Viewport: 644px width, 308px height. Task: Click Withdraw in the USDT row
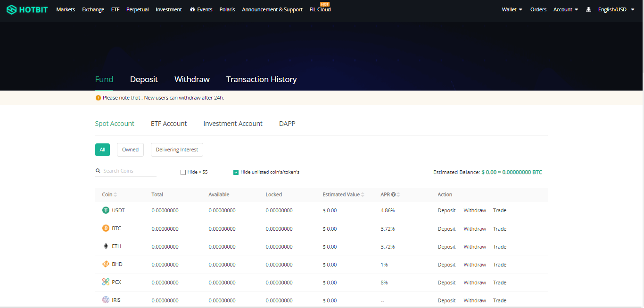click(x=475, y=210)
